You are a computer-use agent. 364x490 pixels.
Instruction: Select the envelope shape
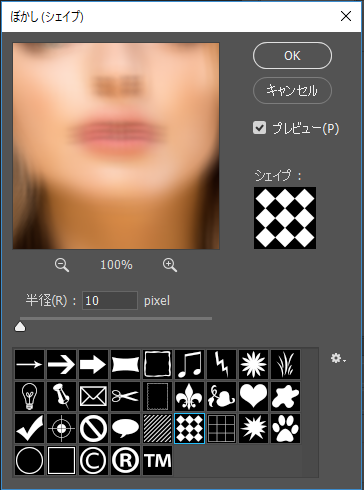pyautogui.click(x=93, y=396)
